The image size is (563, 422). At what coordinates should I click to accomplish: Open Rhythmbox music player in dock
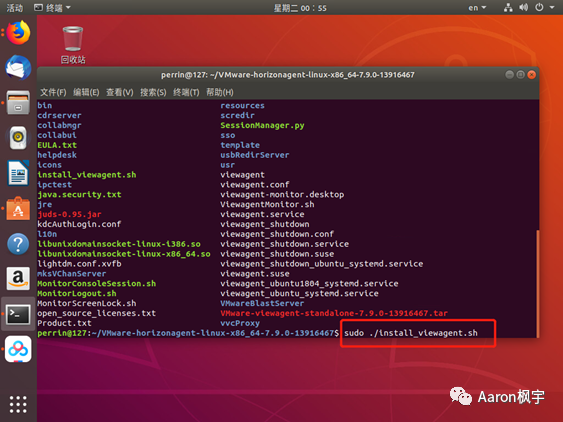pyautogui.click(x=18, y=138)
